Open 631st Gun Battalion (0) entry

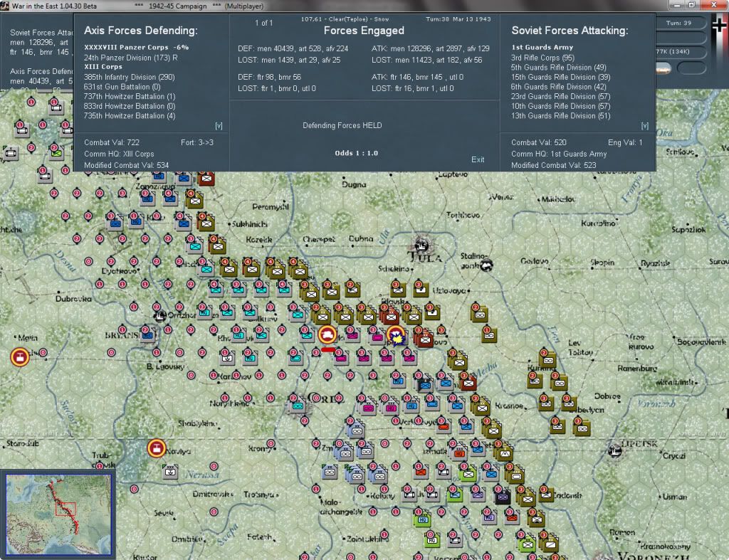click(122, 87)
